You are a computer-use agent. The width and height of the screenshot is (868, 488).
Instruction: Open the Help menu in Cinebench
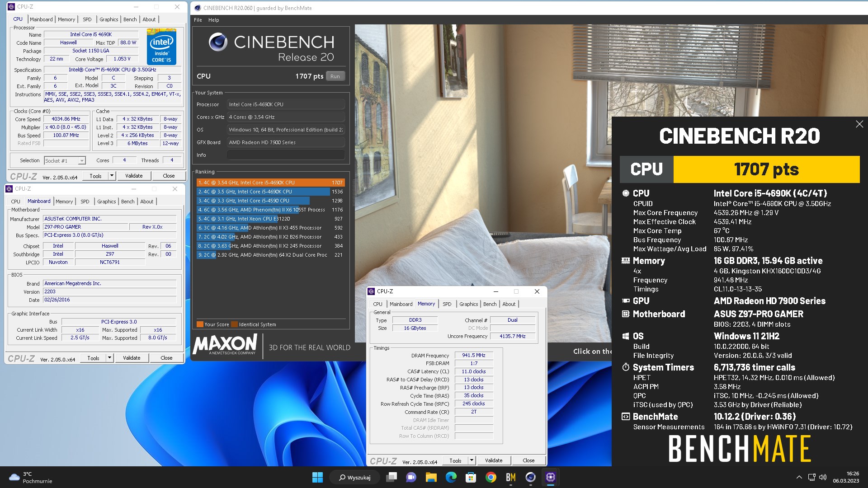(213, 20)
